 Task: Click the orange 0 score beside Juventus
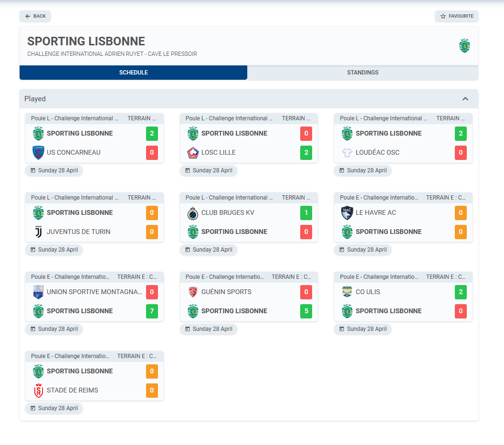[x=152, y=232]
